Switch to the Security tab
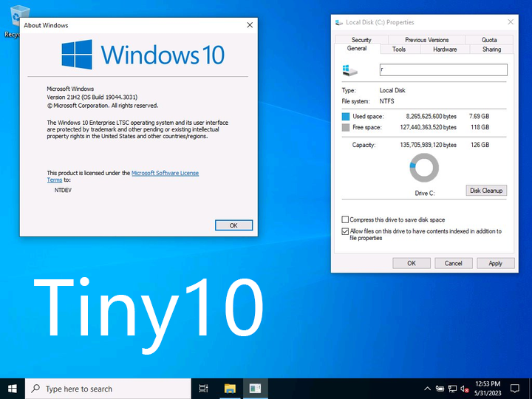532x399 pixels. (x=361, y=40)
